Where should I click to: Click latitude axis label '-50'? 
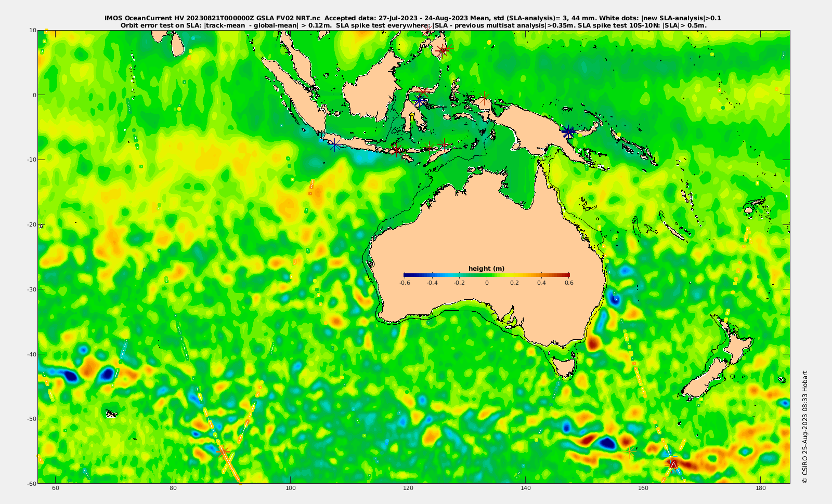click(32, 419)
